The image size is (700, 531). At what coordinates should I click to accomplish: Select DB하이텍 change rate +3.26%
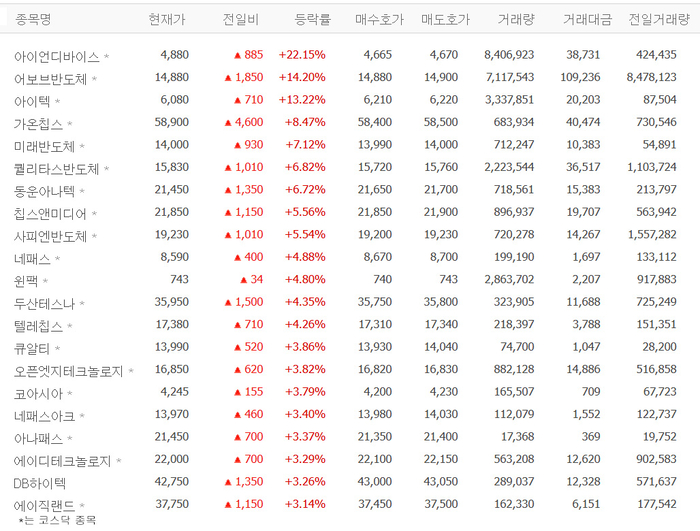305,481
